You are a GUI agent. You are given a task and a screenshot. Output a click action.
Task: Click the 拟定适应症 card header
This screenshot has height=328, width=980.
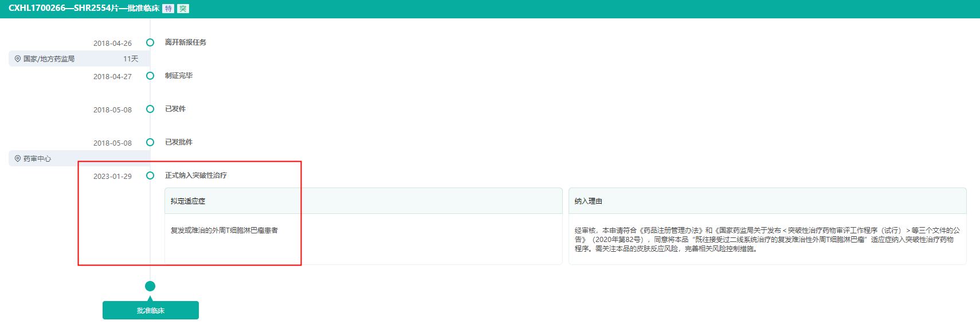tap(363, 201)
